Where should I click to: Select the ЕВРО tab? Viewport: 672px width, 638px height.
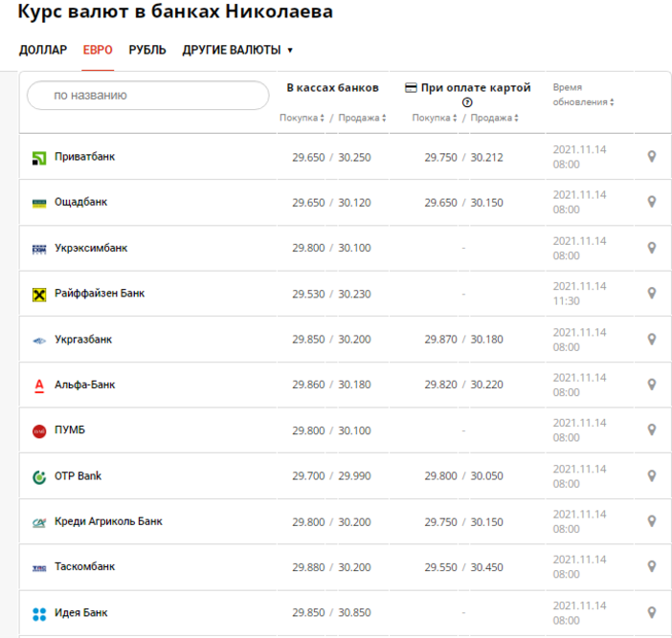pyautogui.click(x=98, y=50)
